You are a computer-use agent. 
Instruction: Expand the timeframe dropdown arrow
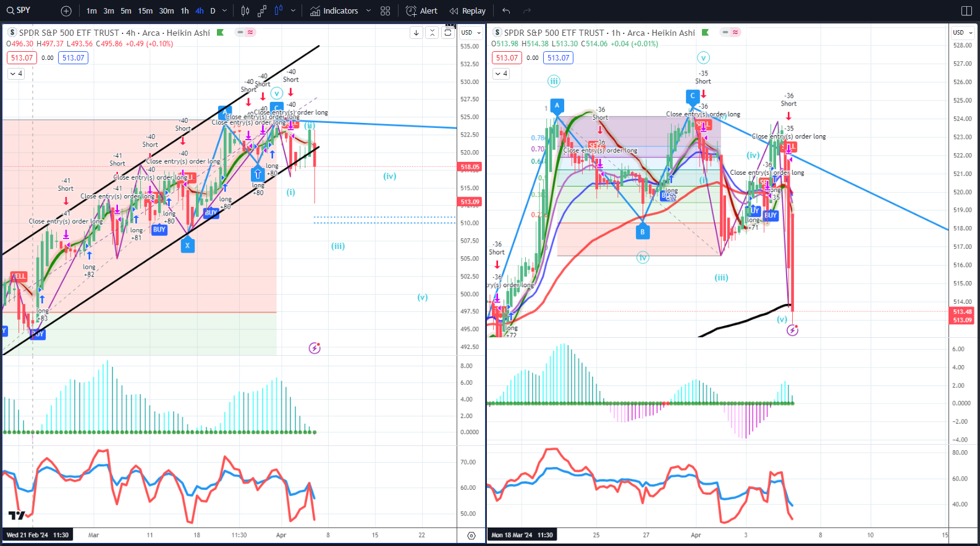point(225,11)
